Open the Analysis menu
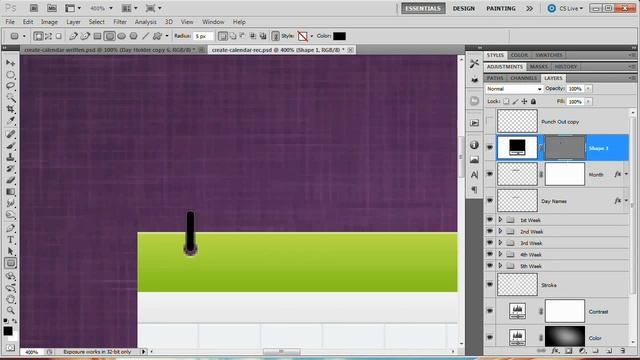Image resolution: width=640 pixels, height=360 pixels. tap(146, 22)
